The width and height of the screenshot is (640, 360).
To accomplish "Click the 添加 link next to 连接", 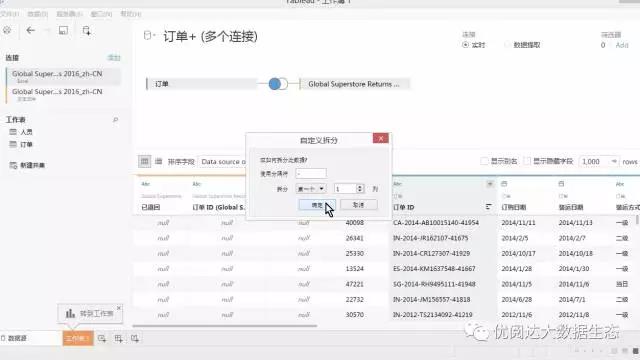I will [x=114, y=58].
